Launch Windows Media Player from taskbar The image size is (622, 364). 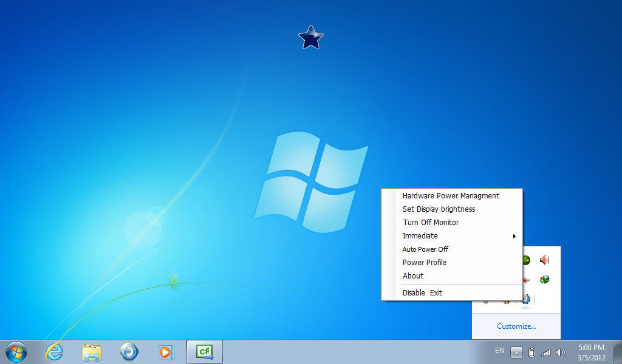pyautogui.click(x=166, y=352)
